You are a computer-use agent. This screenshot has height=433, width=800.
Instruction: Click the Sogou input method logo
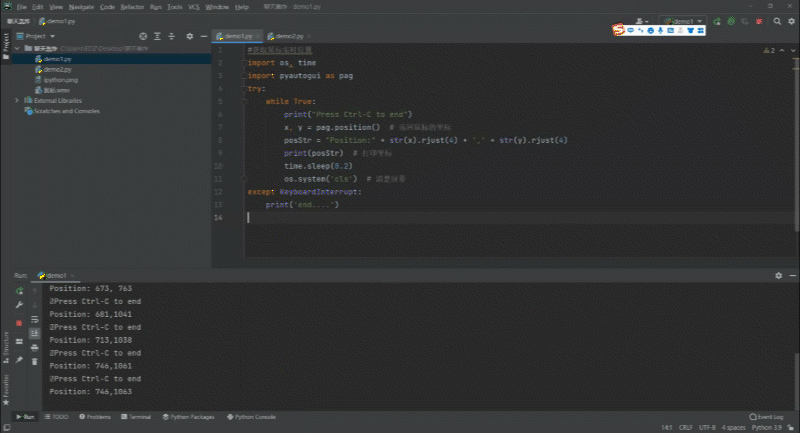point(618,30)
